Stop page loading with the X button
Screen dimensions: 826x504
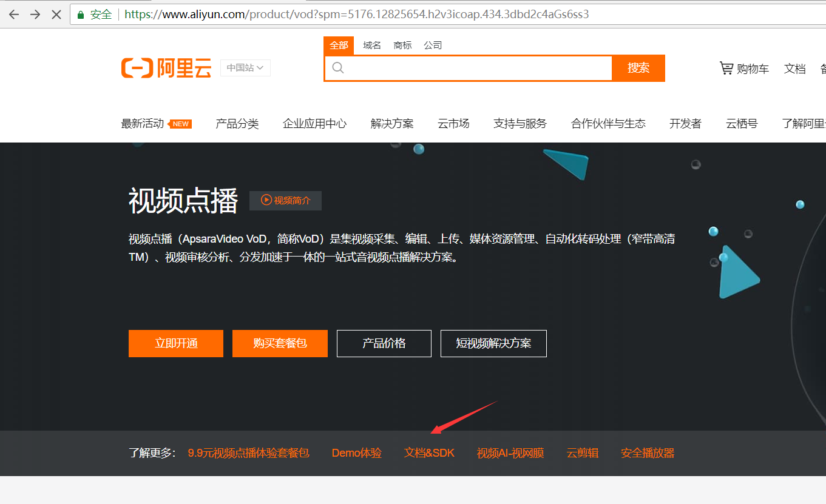click(x=56, y=14)
